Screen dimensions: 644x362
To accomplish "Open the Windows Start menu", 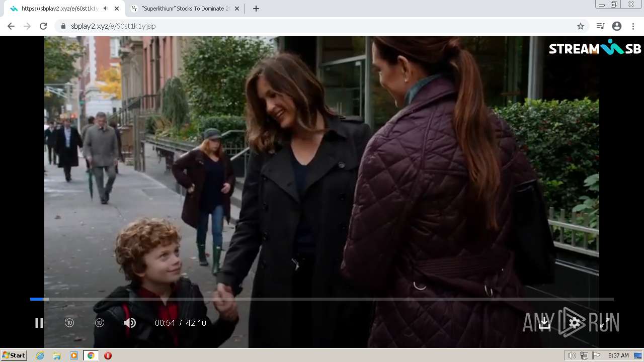I will 14,355.
